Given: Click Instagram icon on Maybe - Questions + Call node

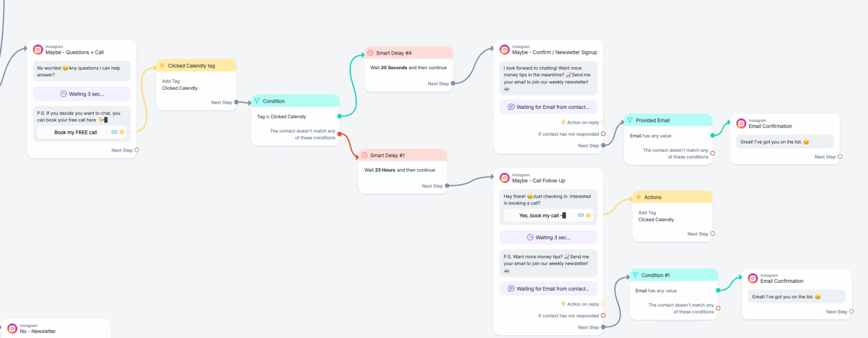Looking at the screenshot, I should pyautogui.click(x=38, y=50).
